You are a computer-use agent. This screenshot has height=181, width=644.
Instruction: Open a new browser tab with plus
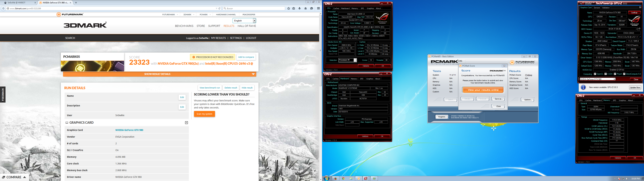(76, 3)
